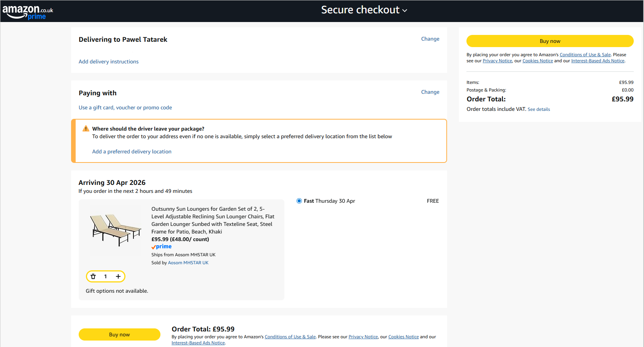This screenshot has width=644, height=347.
Task: Open Use a gift card, voucher or promo code
Action: [125, 107]
